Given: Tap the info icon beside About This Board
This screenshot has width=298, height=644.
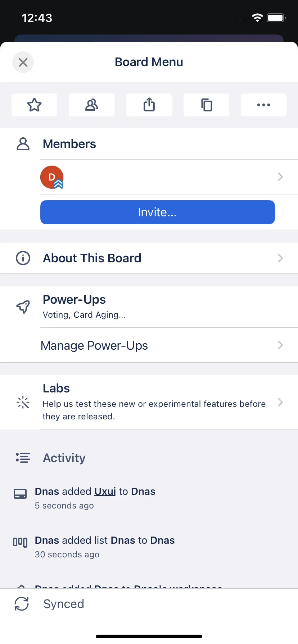Looking at the screenshot, I should pyautogui.click(x=23, y=258).
